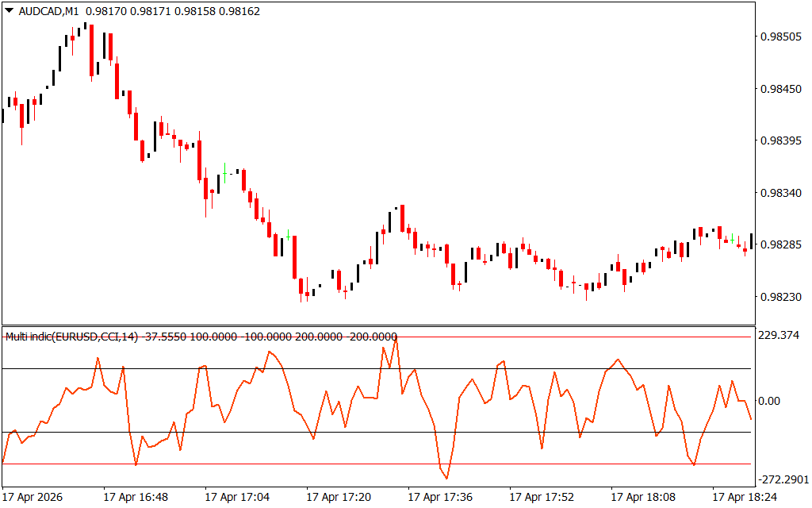The height and width of the screenshot is (508, 812).
Task: Click the 0.98230 price scale label
Action: pos(780,297)
